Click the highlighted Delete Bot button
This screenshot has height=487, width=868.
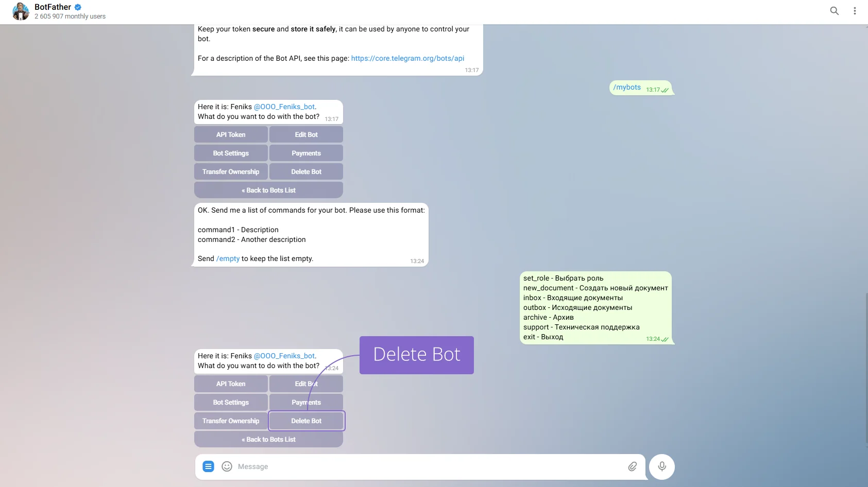(x=307, y=421)
